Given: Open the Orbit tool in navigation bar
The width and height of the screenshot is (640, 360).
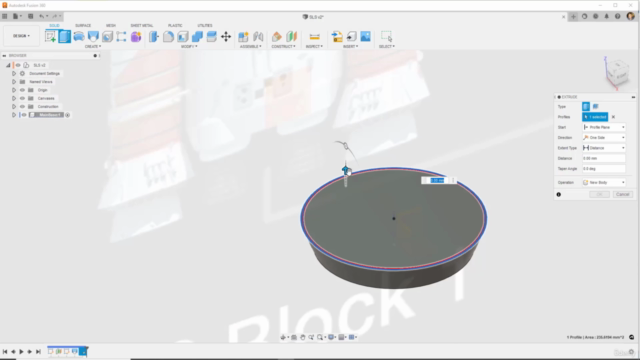Looking at the screenshot, I should pyautogui.click(x=283, y=337).
